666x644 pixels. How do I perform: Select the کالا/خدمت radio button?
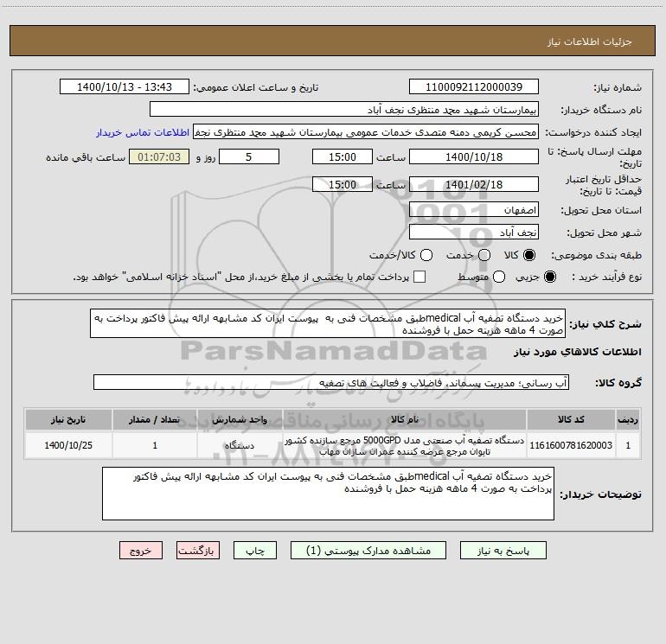[426, 255]
